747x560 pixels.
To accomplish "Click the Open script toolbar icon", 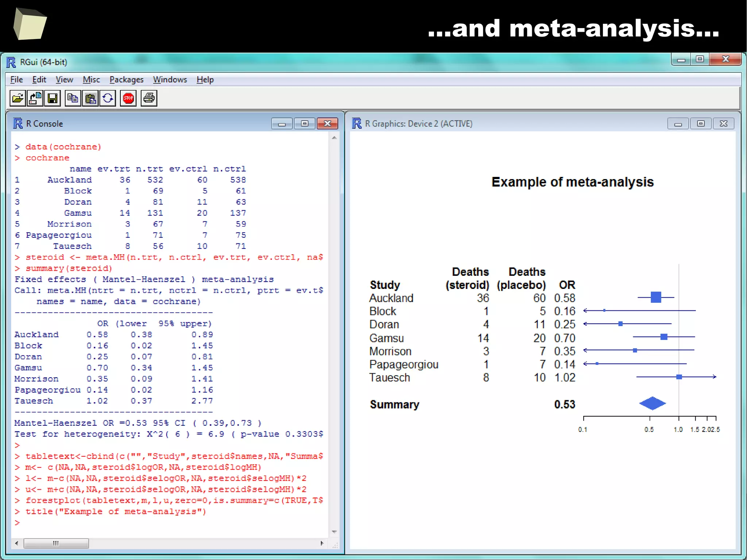I will click(18, 99).
